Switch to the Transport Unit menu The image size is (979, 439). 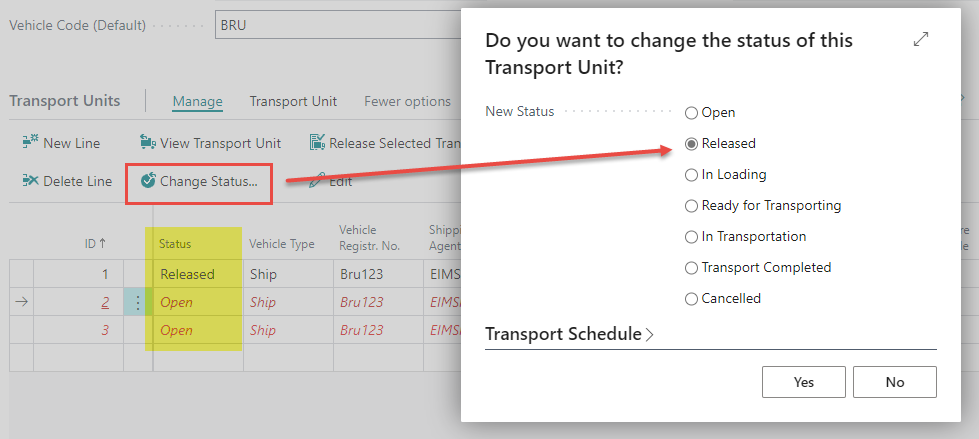(x=293, y=101)
